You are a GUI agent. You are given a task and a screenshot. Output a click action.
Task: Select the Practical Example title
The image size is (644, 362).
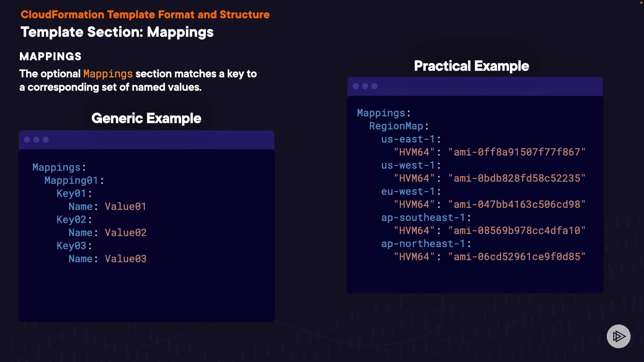471,66
